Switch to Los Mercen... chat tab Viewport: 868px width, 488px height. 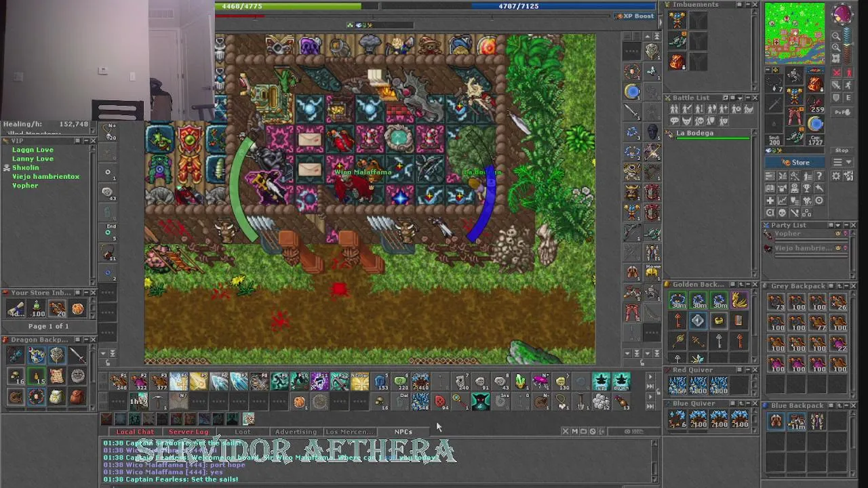click(x=349, y=432)
